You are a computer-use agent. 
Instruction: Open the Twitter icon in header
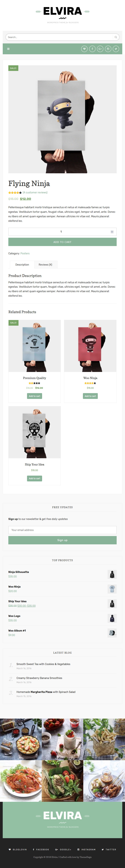pos(116,49)
